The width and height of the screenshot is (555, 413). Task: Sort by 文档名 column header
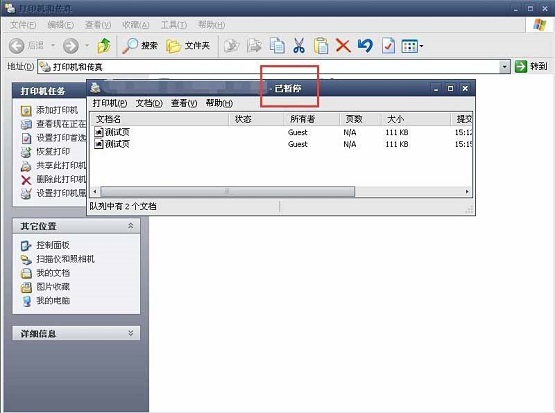click(x=159, y=119)
